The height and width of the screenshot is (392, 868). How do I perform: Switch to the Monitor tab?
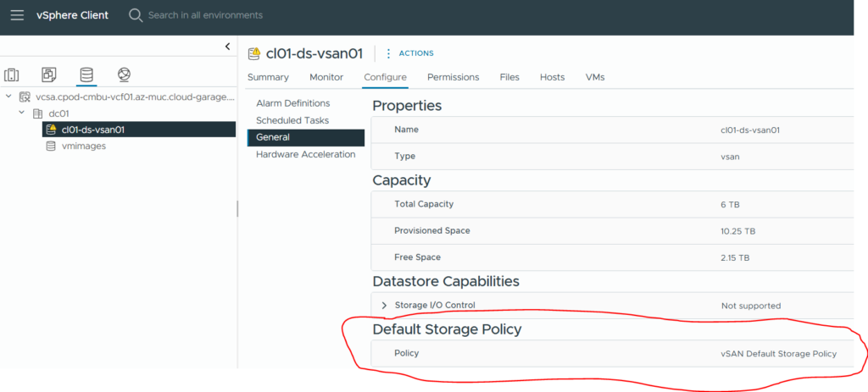coord(326,77)
